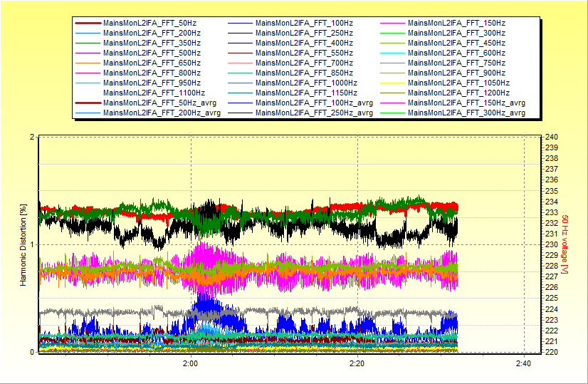Click the 220 value on voltage axis
The height and width of the screenshot is (384, 588).
click(552, 353)
